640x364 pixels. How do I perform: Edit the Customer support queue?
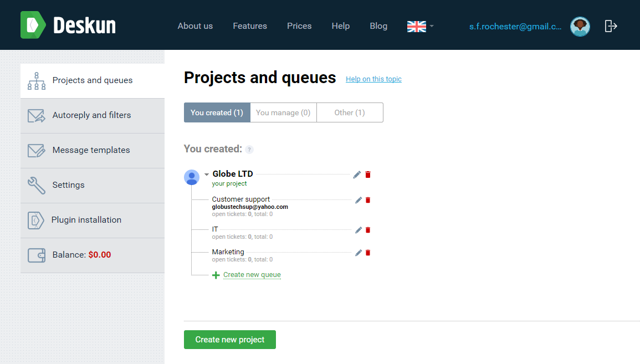[359, 200]
